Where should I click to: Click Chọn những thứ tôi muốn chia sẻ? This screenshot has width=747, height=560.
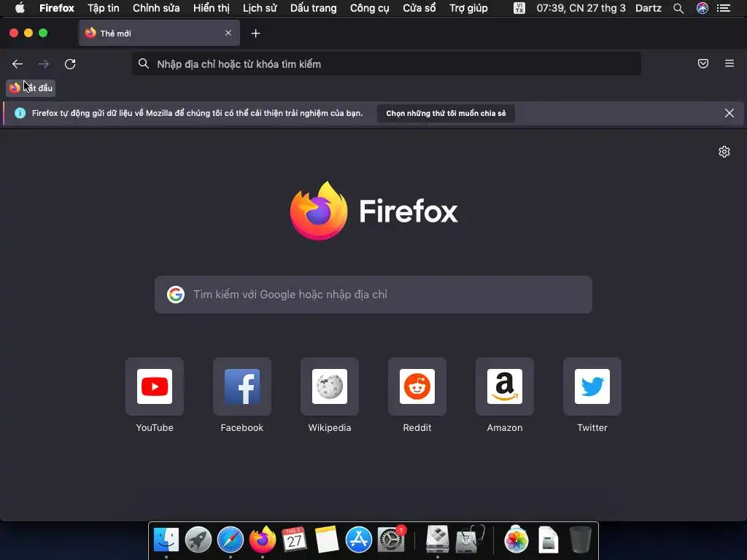click(446, 113)
